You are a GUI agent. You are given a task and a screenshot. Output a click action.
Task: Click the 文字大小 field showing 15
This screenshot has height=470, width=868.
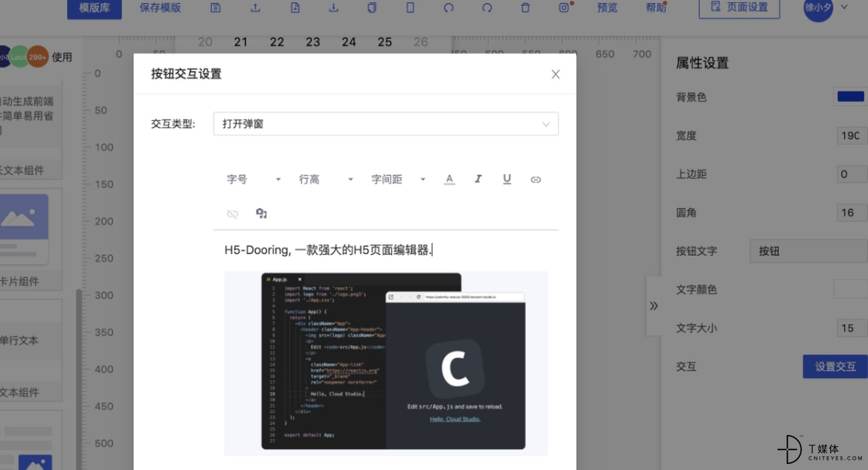(852, 328)
